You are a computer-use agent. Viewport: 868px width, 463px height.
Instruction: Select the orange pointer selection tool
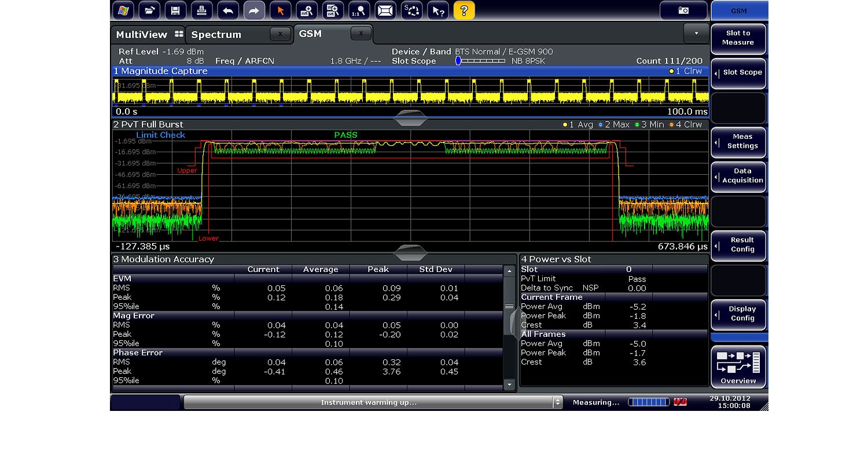(x=281, y=10)
